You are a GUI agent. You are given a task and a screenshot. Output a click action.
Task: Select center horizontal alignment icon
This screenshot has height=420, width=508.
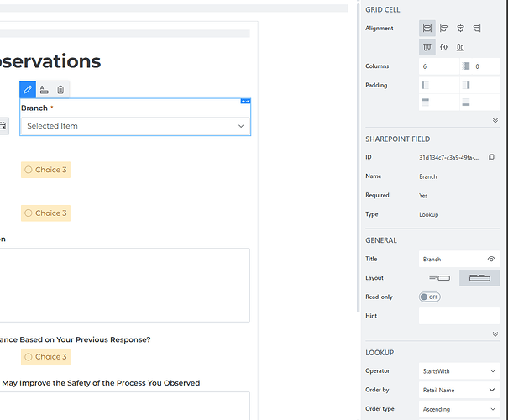[x=460, y=29]
